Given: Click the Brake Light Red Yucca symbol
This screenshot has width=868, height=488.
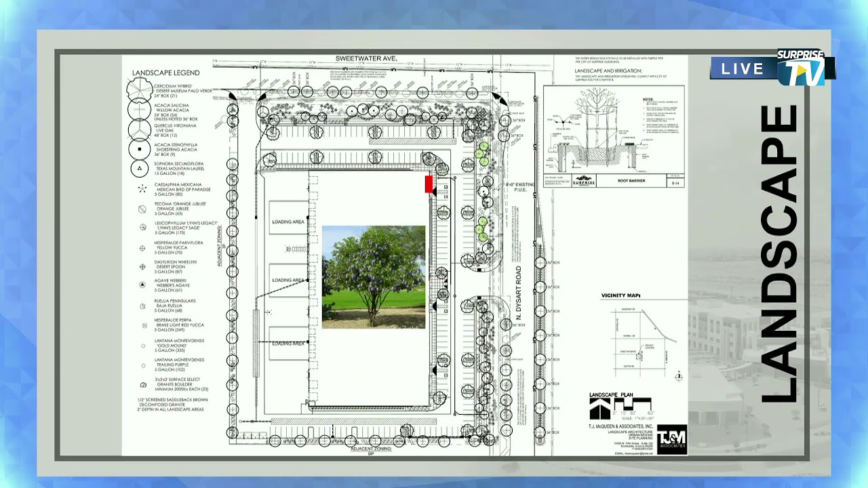Looking at the screenshot, I should coord(143,325).
